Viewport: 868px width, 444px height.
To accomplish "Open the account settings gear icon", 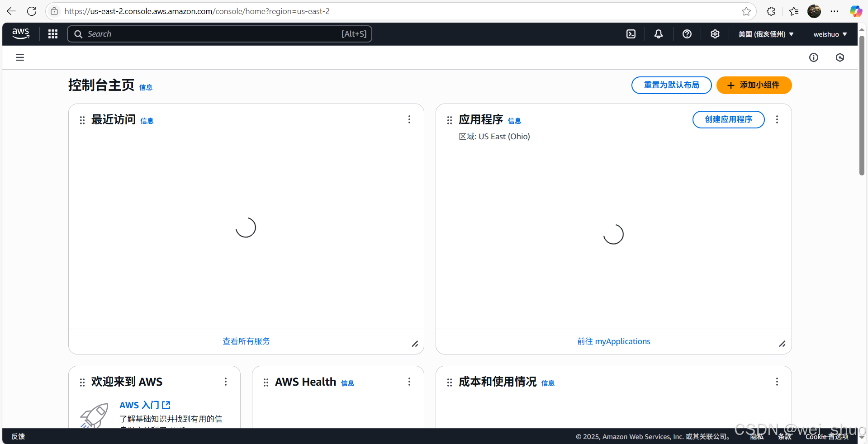I will (715, 33).
